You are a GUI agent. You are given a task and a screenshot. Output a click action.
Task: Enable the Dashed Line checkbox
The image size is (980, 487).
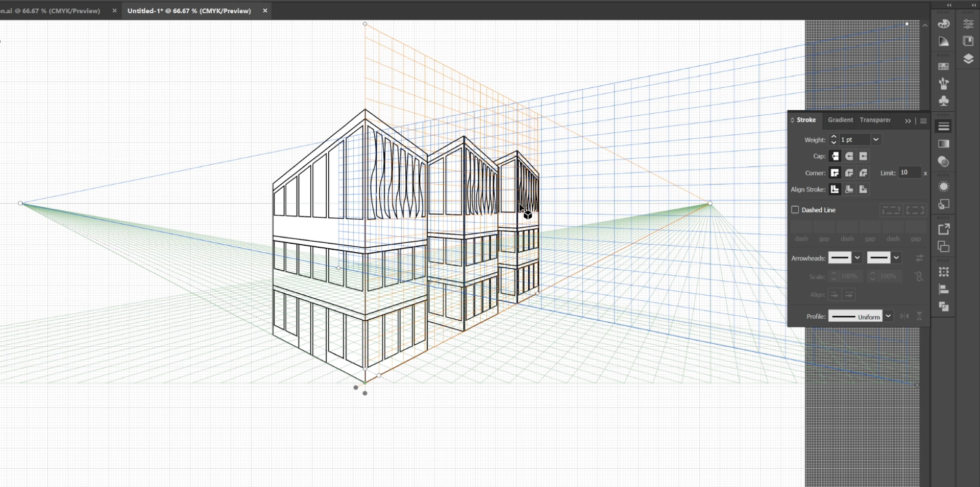point(795,210)
